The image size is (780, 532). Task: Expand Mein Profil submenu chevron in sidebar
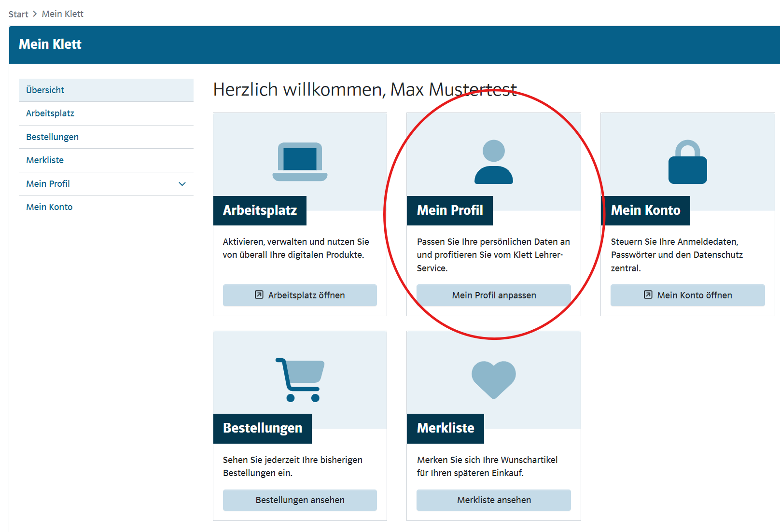pos(182,184)
